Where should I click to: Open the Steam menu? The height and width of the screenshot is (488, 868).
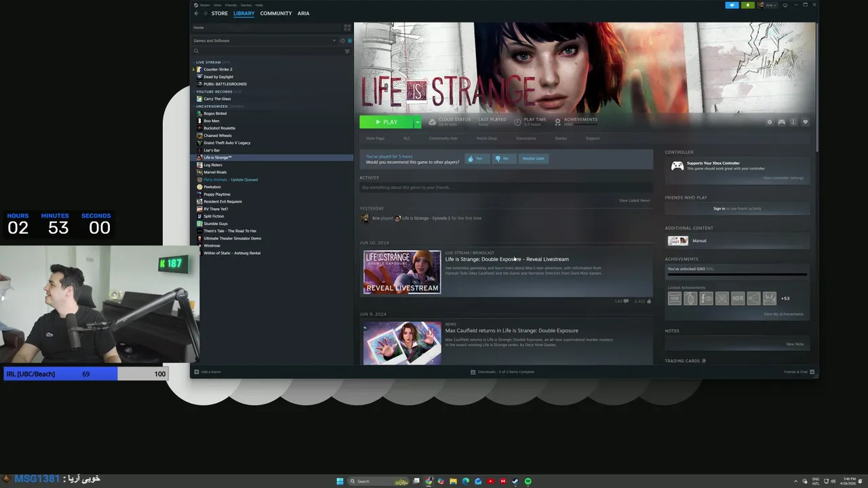205,5
